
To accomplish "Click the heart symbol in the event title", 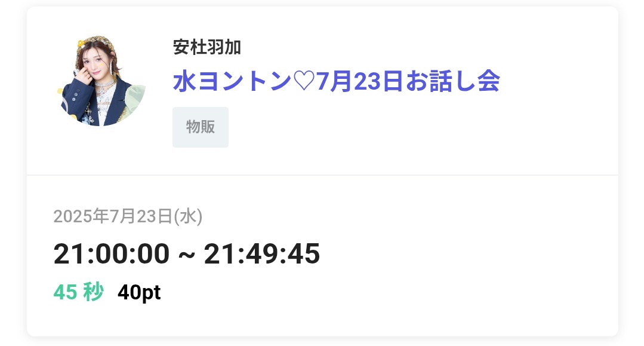I will tap(304, 81).
